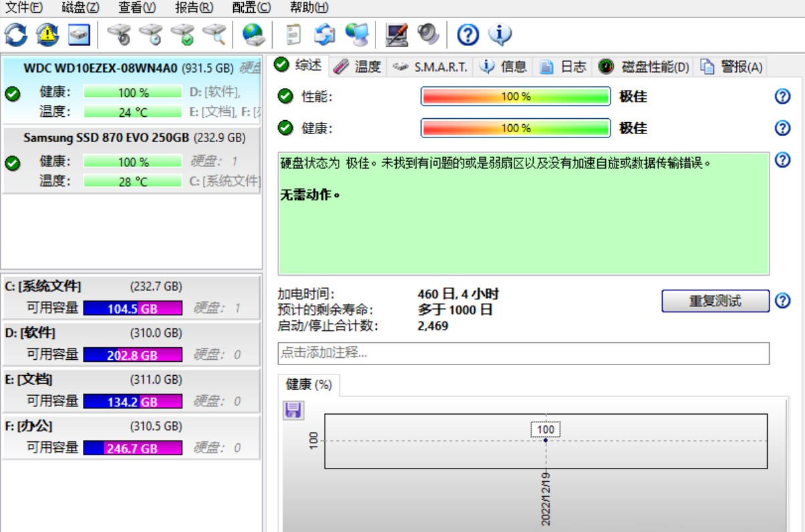
Task: Open the 配置 menu
Action: [x=251, y=7]
